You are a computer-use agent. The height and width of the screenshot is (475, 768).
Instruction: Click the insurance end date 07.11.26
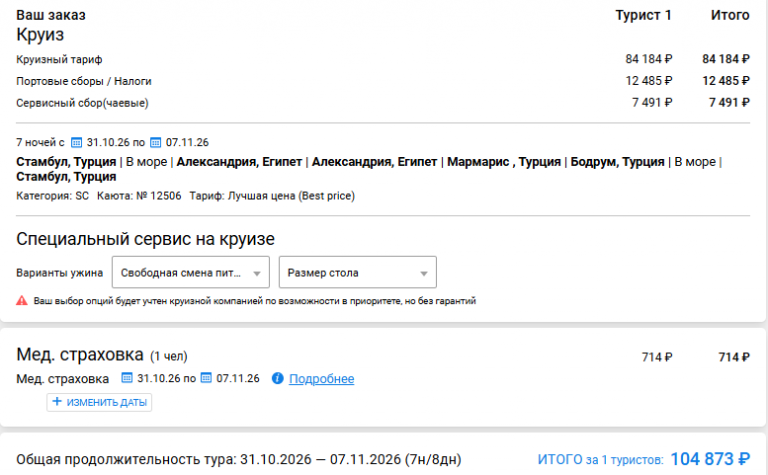[x=238, y=378]
